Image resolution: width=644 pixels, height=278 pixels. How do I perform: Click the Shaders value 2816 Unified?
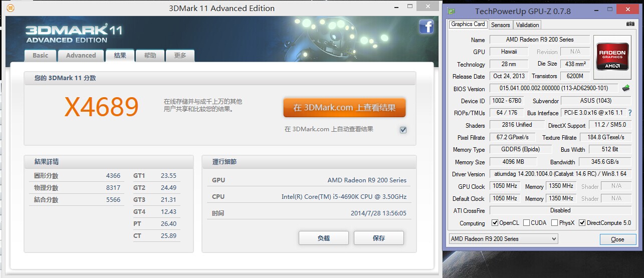point(516,125)
